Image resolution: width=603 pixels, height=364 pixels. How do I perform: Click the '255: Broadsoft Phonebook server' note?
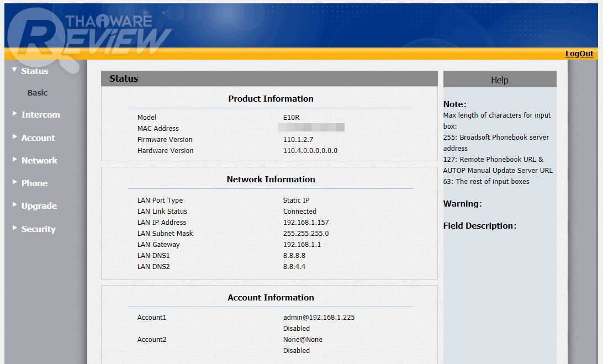point(496,138)
